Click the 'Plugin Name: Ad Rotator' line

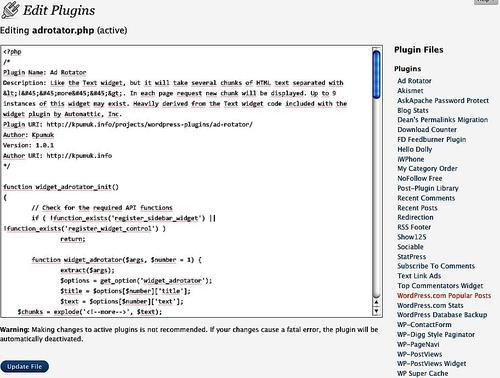[45, 72]
